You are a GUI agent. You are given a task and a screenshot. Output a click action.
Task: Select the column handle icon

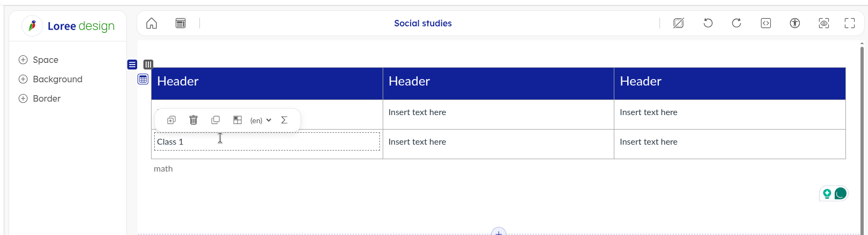point(148,65)
